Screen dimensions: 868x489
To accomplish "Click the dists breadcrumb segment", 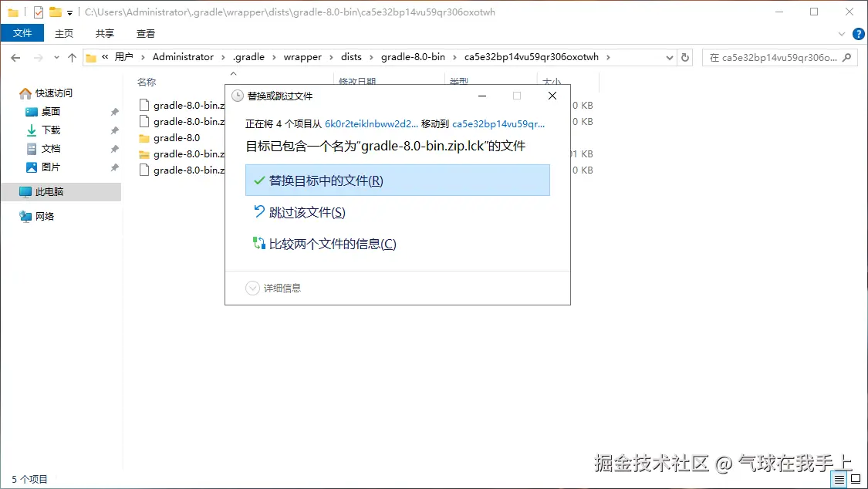I will [351, 57].
